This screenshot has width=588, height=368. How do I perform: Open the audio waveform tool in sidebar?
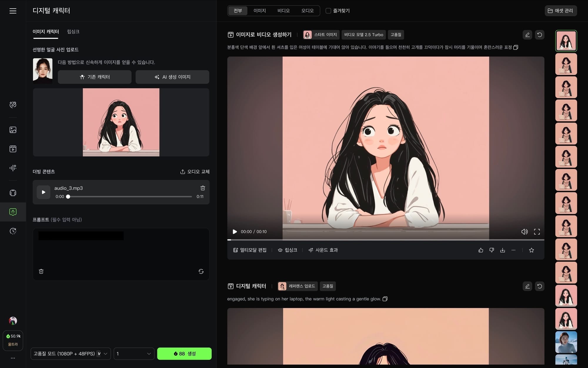pos(13,168)
